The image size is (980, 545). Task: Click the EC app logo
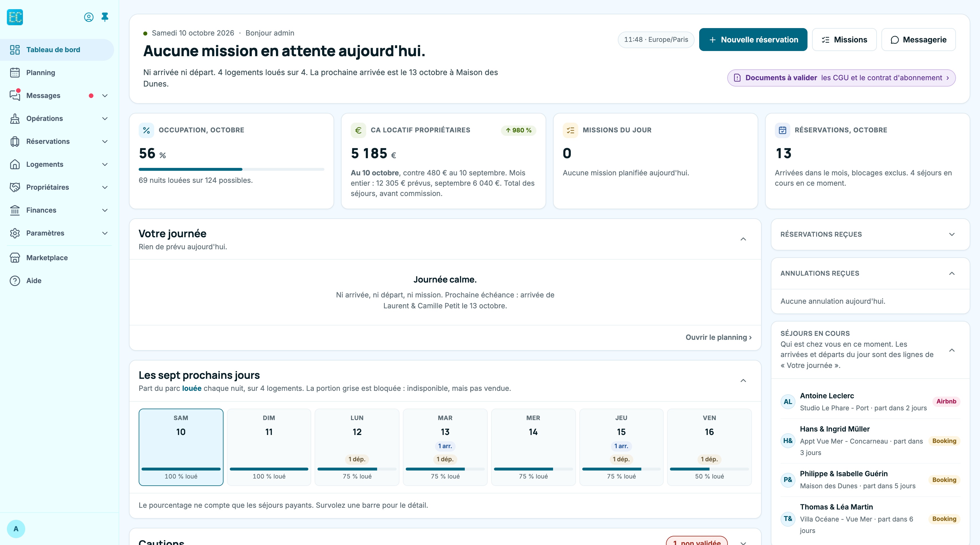point(15,17)
